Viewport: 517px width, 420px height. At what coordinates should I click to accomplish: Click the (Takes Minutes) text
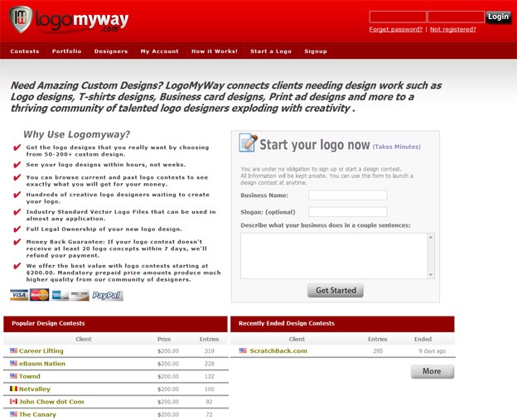397,147
